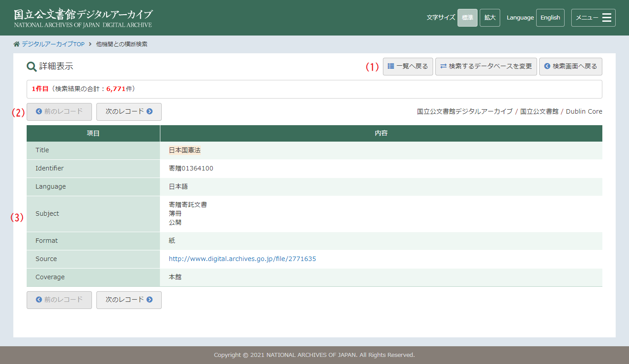Click the Coverage value 本館
This screenshot has height=364, width=629.
click(175, 277)
